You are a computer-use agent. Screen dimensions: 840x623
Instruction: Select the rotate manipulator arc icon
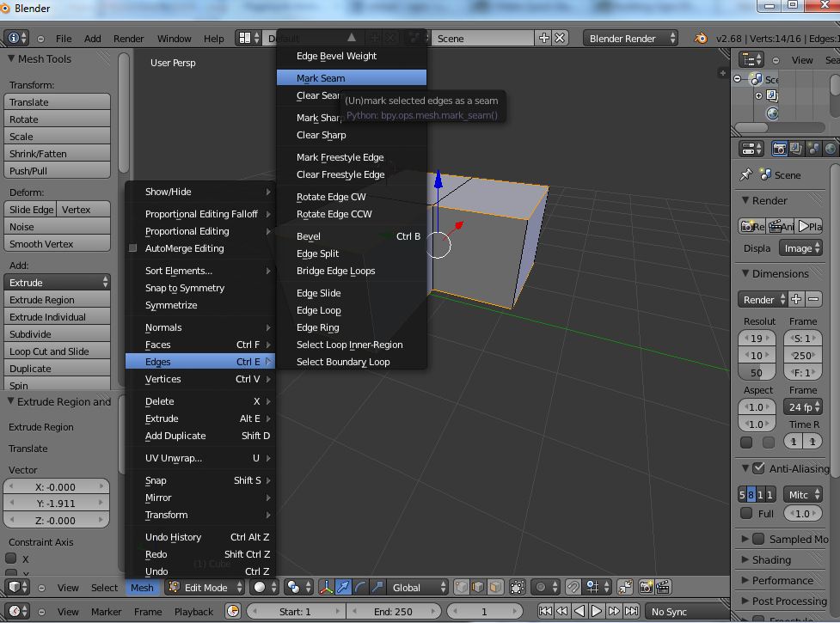pos(360,587)
